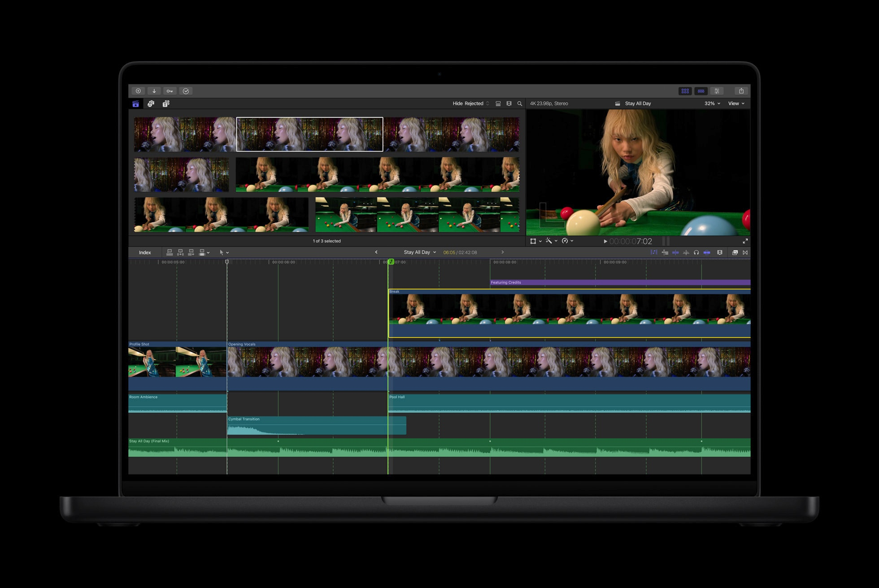Click the green playhead in ruler
Image resolution: width=879 pixels, height=588 pixels.
tap(391, 262)
